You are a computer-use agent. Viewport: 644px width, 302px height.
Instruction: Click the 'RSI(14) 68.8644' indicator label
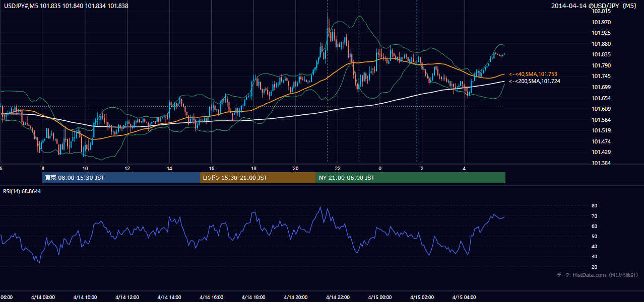22,191
